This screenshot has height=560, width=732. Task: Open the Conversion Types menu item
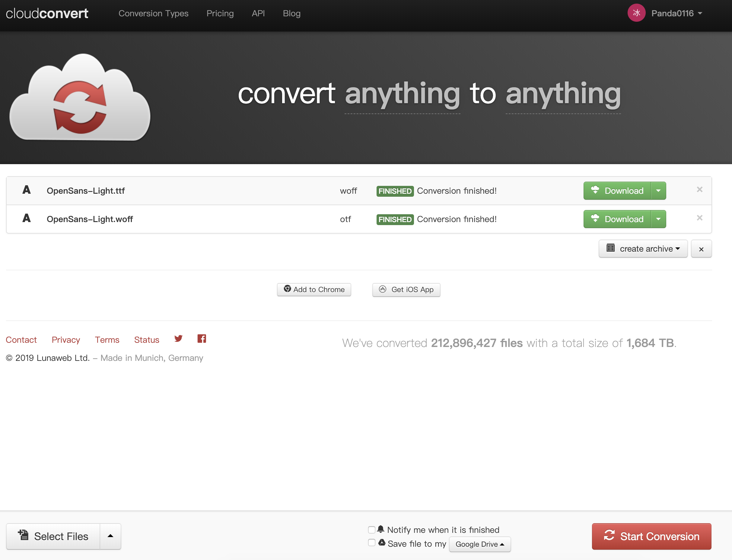[x=153, y=13]
